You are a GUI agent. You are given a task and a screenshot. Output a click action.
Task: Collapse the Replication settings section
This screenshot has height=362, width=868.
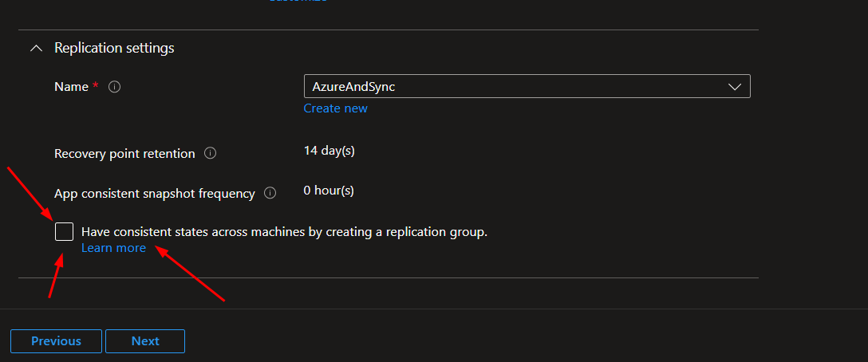(37, 48)
